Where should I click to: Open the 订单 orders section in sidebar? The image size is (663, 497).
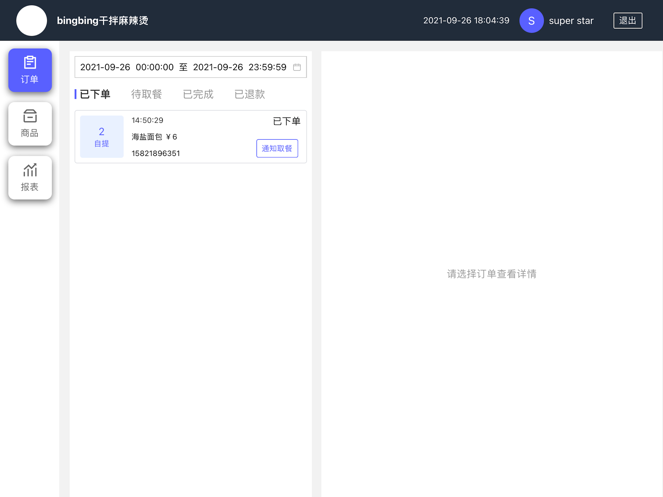tap(30, 70)
